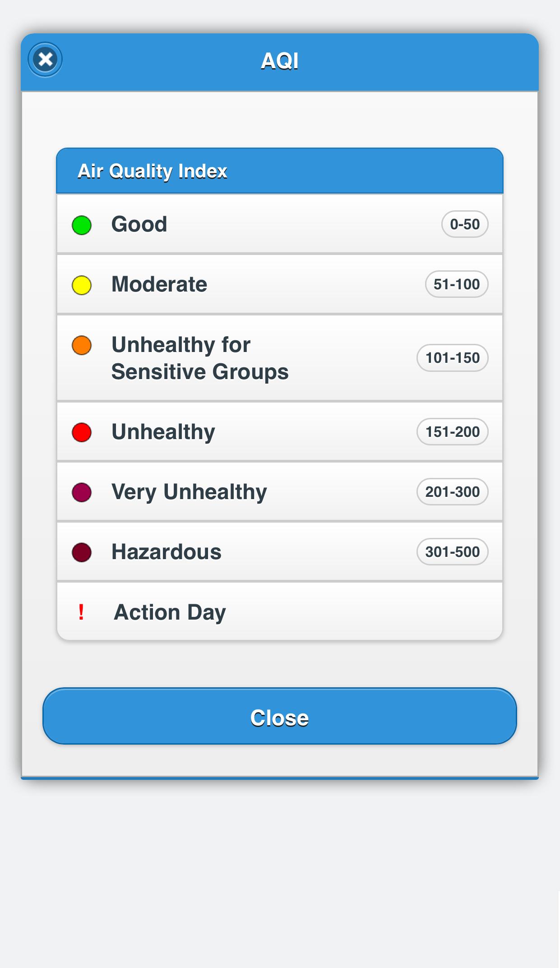Open the 101-150 range badge
Image resolution: width=560 pixels, height=968 pixels.
point(452,357)
